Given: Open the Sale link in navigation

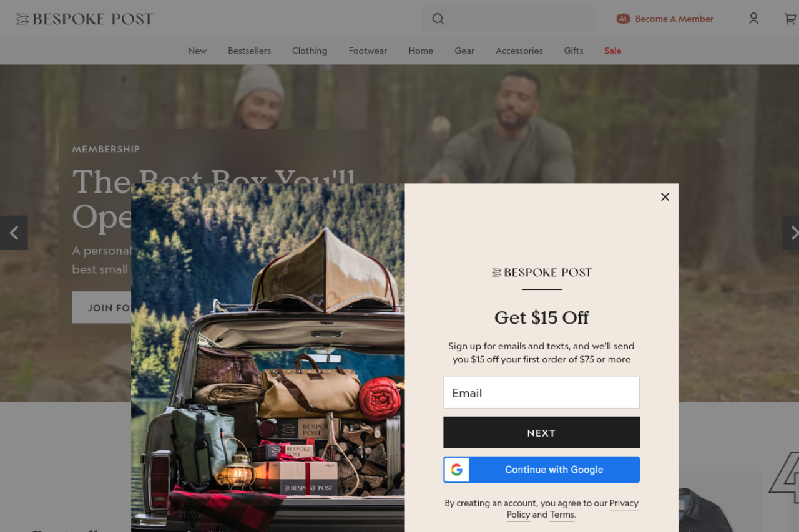Looking at the screenshot, I should [x=613, y=51].
